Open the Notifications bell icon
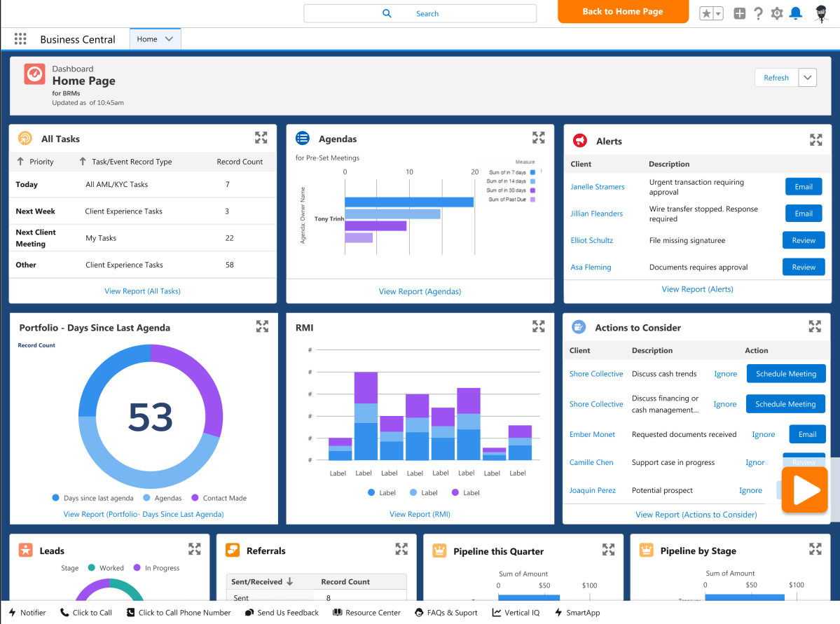The image size is (840, 624). click(x=795, y=13)
